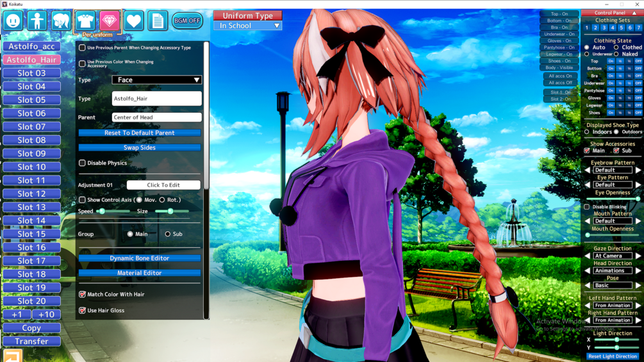Open Material Editor
Viewport: 644px width, 362px height.
pyautogui.click(x=140, y=273)
